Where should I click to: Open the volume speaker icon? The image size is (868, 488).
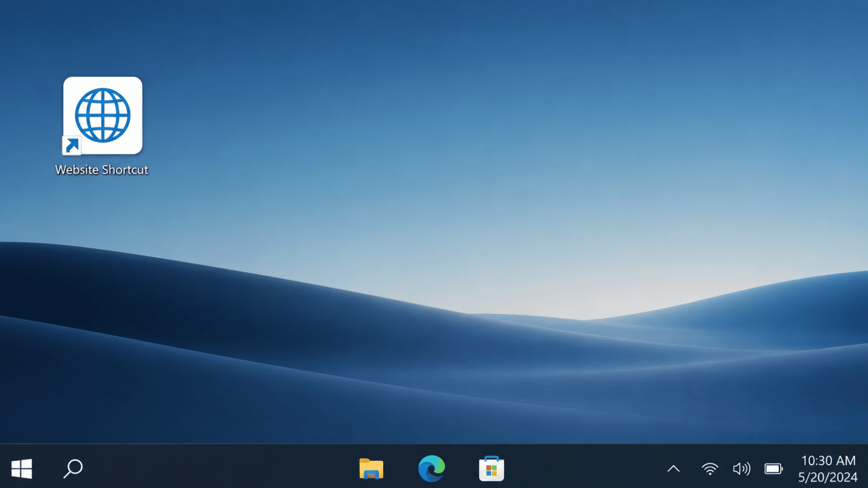point(741,469)
